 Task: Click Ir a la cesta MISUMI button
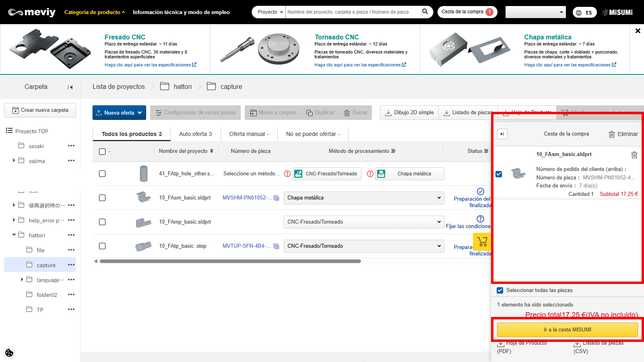click(x=567, y=330)
